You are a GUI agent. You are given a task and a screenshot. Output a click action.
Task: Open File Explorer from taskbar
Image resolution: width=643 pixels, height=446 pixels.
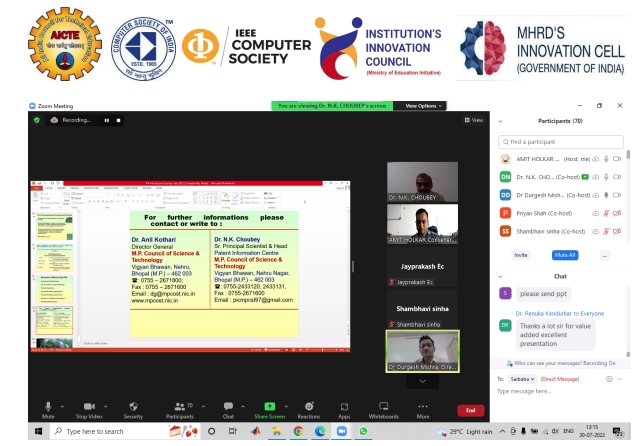pos(276,431)
